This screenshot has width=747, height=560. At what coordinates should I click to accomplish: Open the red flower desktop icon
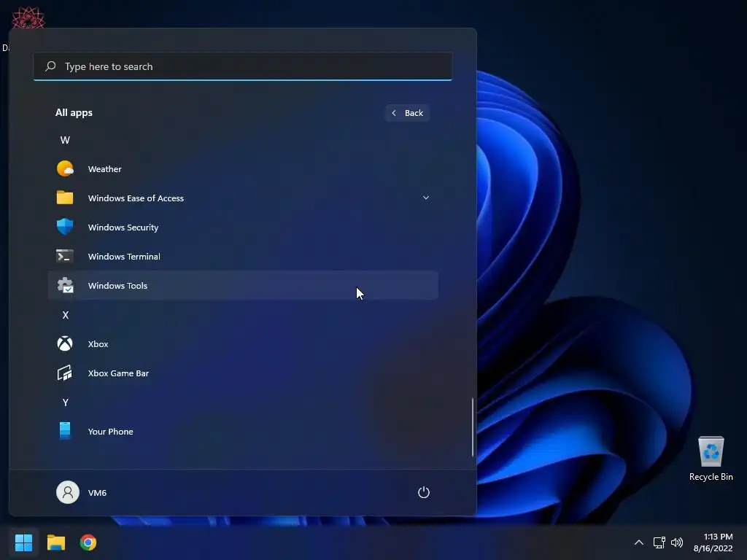(28, 17)
